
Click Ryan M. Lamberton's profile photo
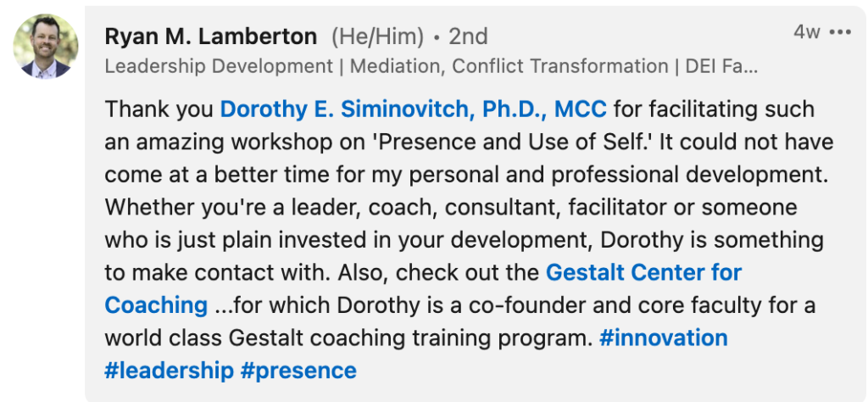pyautogui.click(x=46, y=47)
